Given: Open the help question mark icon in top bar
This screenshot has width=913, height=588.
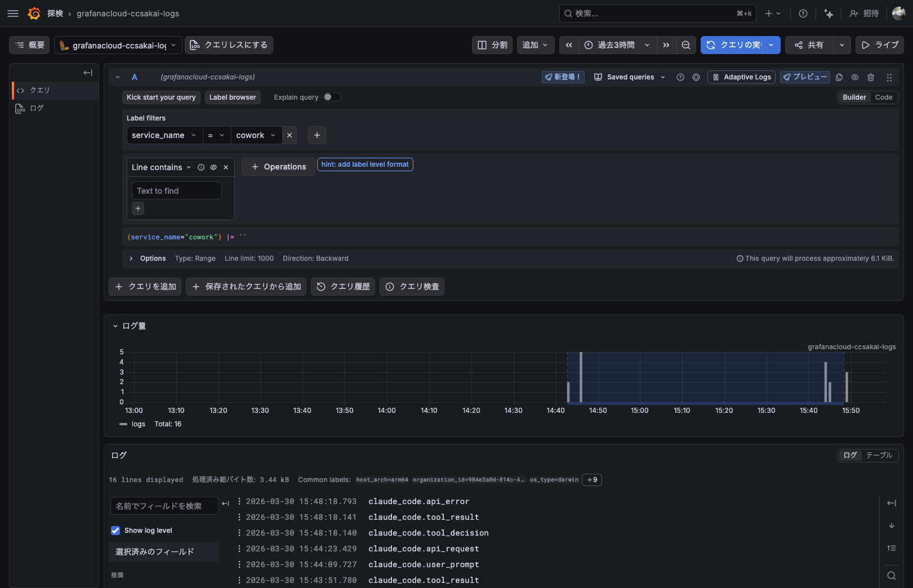Looking at the screenshot, I should [x=803, y=14].
